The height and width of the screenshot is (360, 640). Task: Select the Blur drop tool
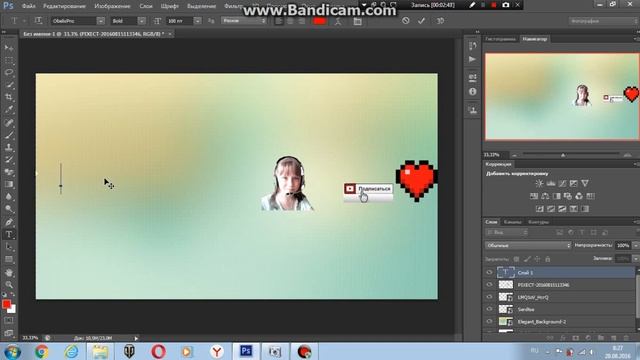point(9,197)
